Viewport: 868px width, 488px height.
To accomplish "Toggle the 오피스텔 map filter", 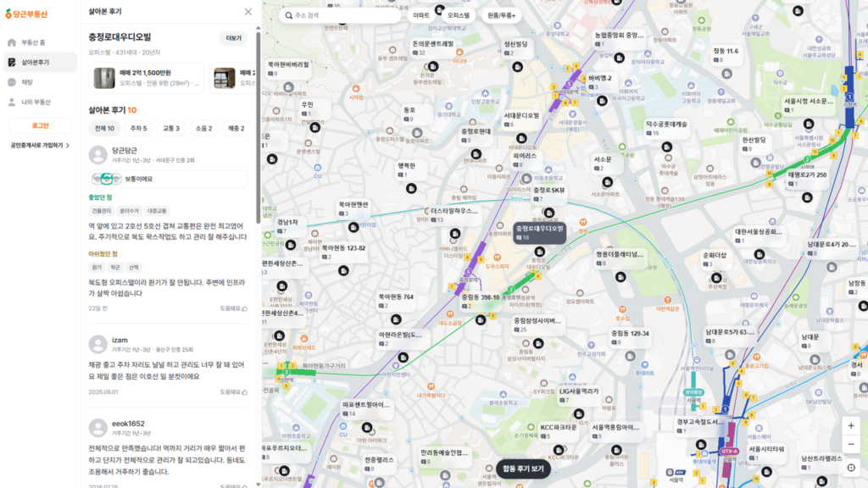I will pos(458,15).
